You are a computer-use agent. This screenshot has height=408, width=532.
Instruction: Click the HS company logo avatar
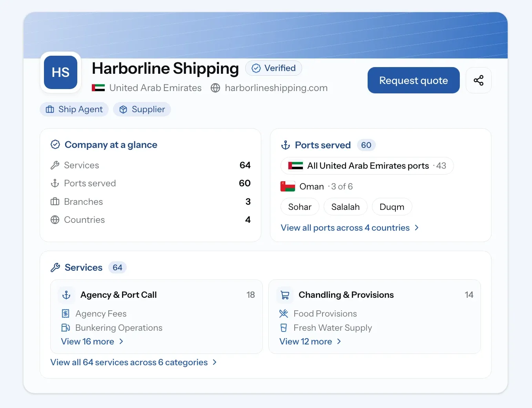click(60, 72)
